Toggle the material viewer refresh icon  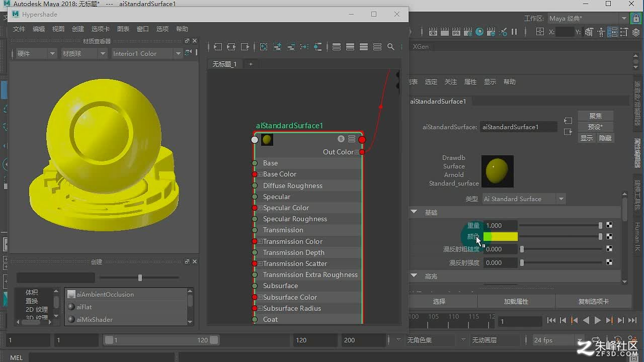point(188,53)
